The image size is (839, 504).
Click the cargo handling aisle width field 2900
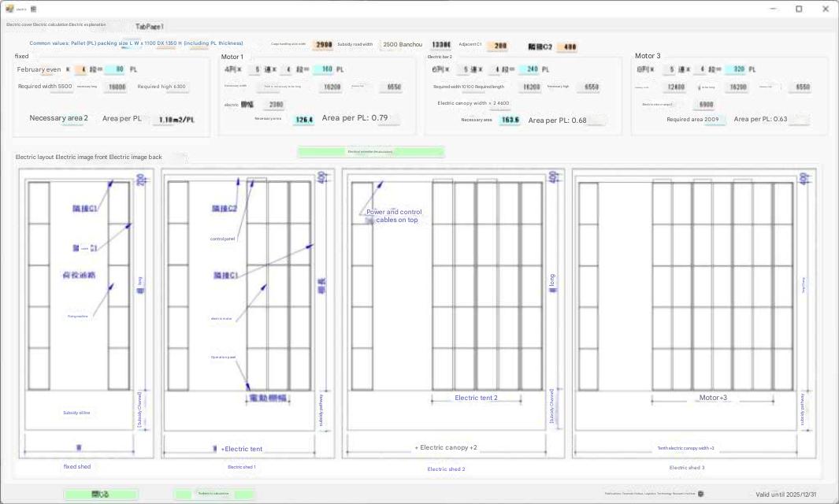[324, 45]
